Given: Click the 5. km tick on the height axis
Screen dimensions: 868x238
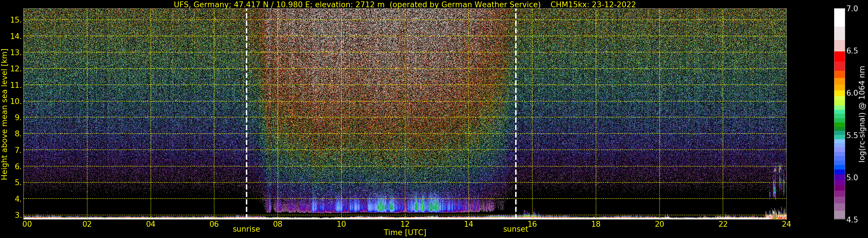Looking at the screenshot, I should click(x=18, y=183).
